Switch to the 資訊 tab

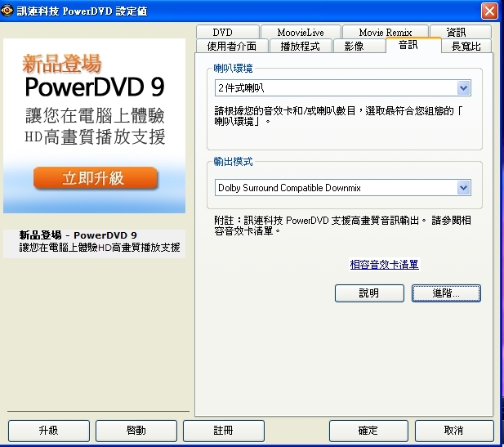[x=461, y=32]
